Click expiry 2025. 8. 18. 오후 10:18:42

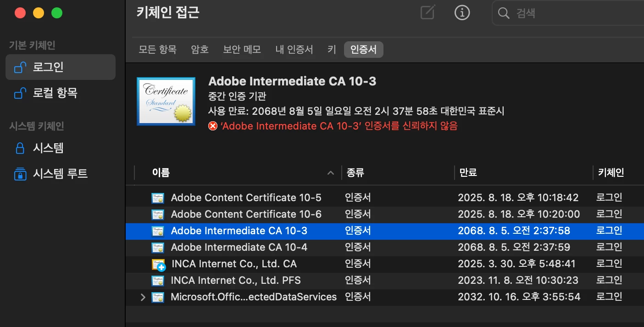pyautogui.click(x=518, y=198)
